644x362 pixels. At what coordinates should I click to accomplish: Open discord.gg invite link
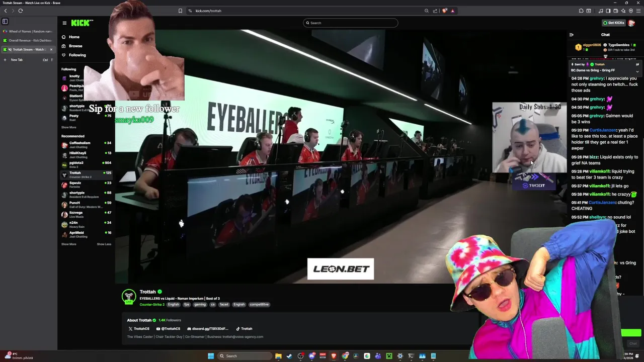[x=208, y=329]
